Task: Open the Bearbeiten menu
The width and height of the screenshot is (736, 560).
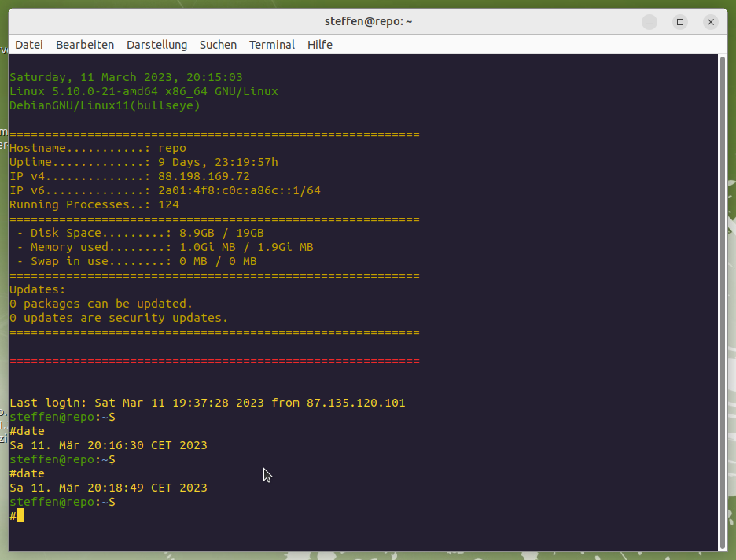Action: pos(85,45)
